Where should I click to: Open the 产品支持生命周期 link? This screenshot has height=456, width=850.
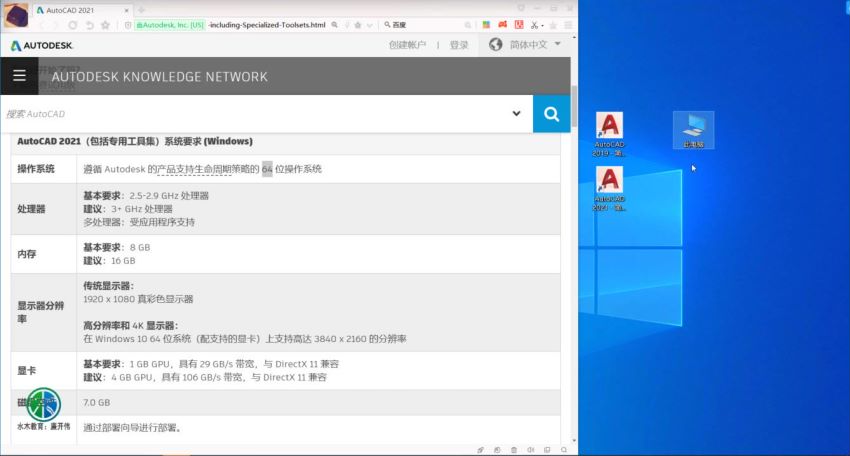(194, 169)
